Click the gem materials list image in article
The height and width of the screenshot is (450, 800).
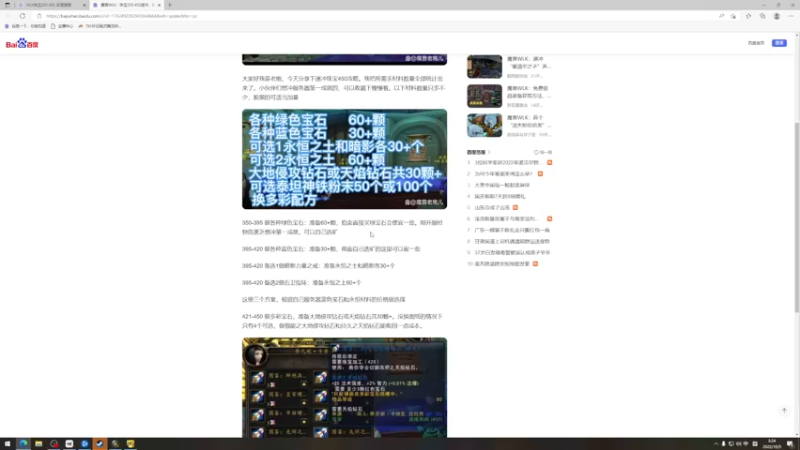pyautogui.click(x=344, y=159)
